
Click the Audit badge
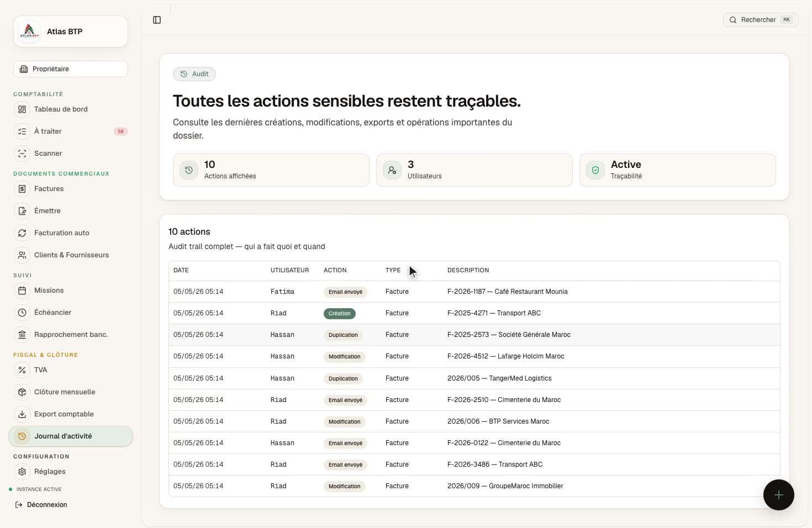(194, 74)
